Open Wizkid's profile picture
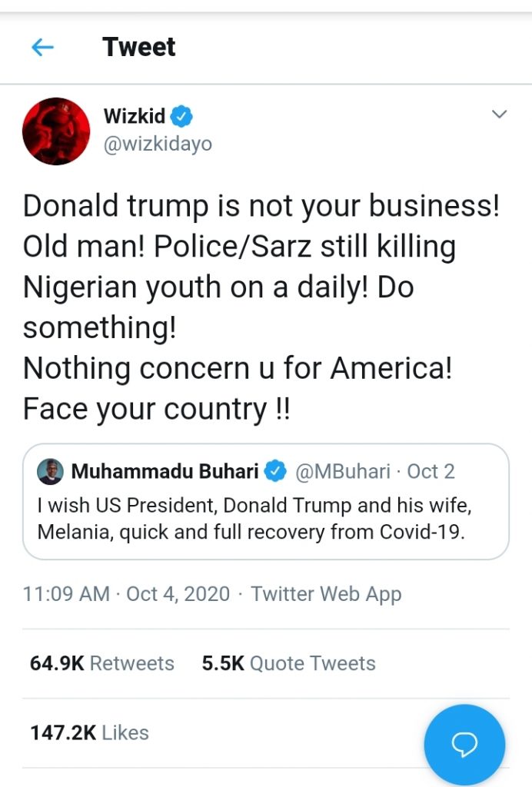Viewport: 532px width, 787px height. click(x=56, y=131)
